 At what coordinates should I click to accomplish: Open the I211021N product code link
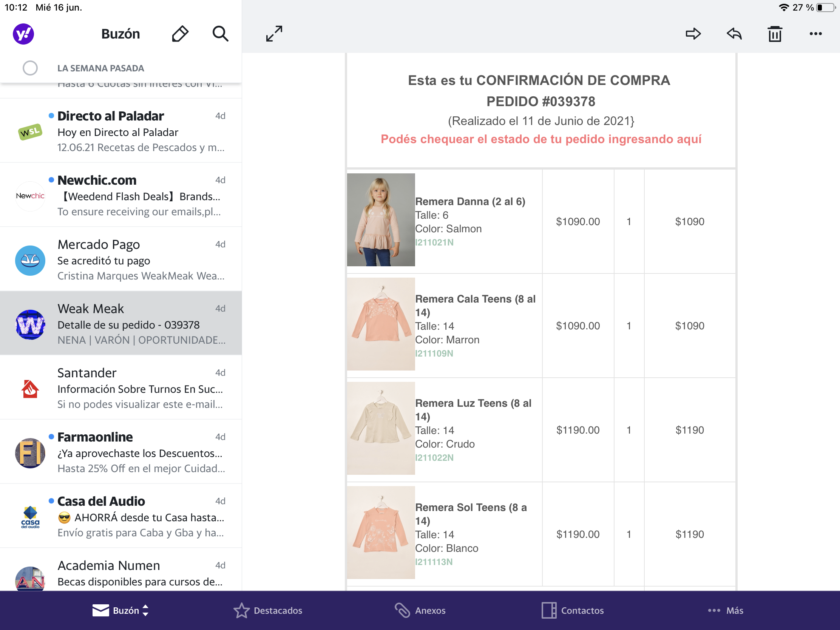434,242
